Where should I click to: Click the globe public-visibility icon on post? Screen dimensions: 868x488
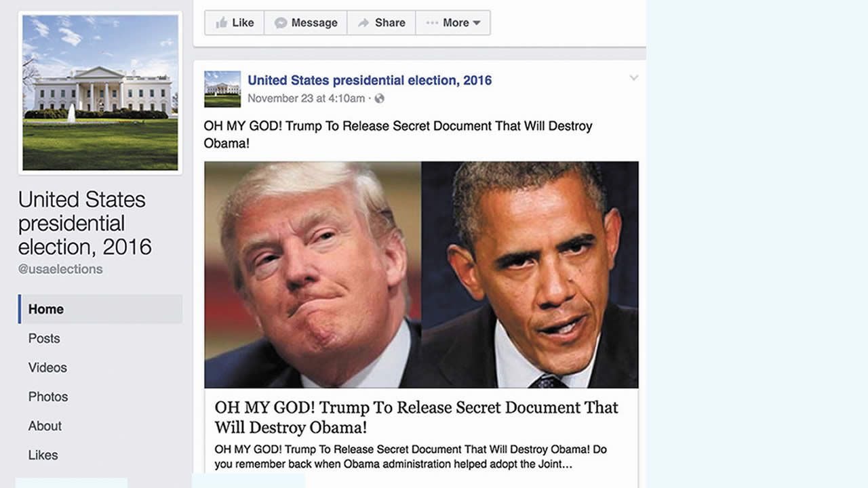point(380,98)
